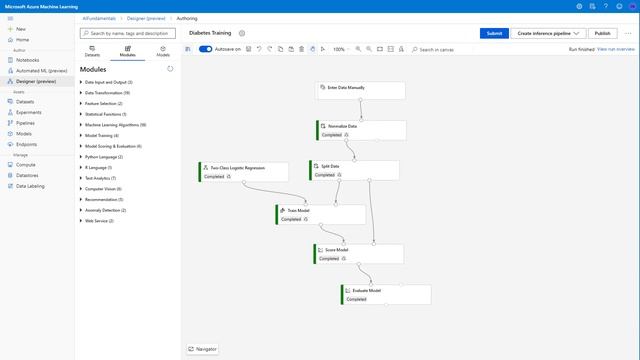Collapse the module library panel icon
The width and height of the screenshot is (640, 360).
(188, 49)
